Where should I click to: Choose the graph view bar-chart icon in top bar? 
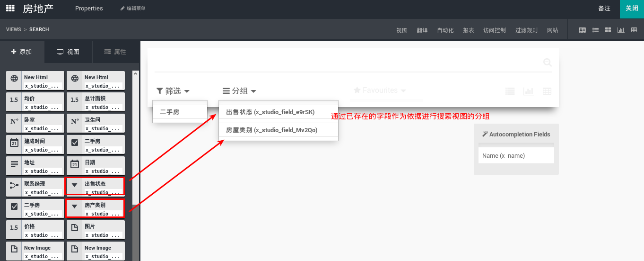point(621,30)
